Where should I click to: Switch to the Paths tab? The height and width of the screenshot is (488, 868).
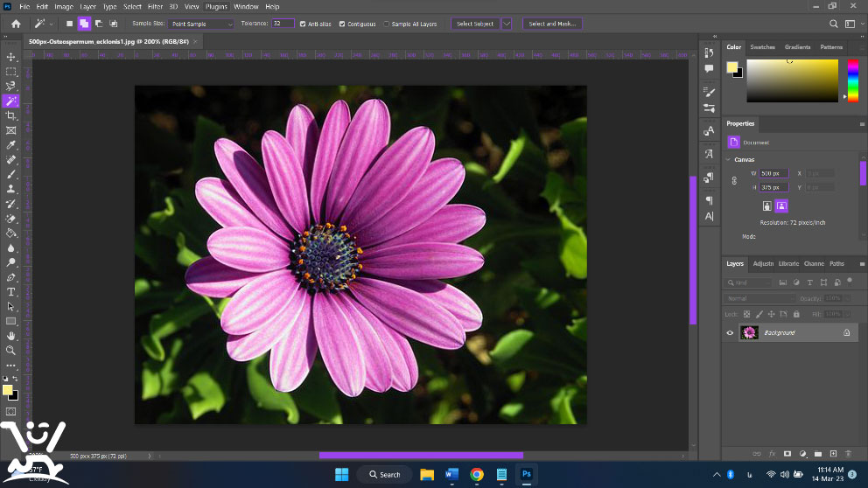click(837, 264)
